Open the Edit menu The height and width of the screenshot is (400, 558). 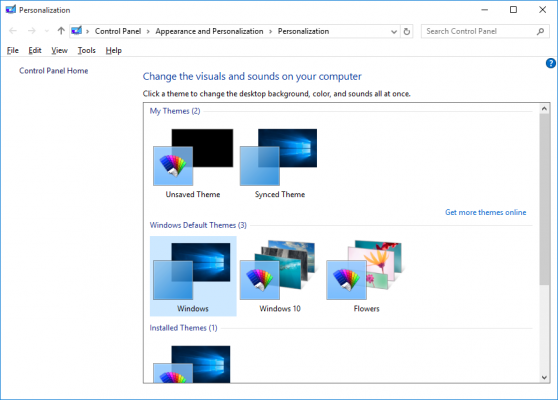point(35,51)
